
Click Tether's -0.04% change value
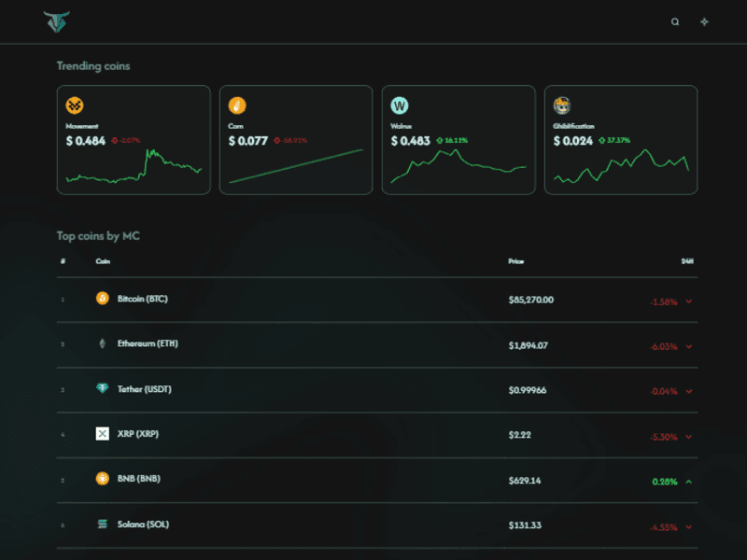click(664, 391)
